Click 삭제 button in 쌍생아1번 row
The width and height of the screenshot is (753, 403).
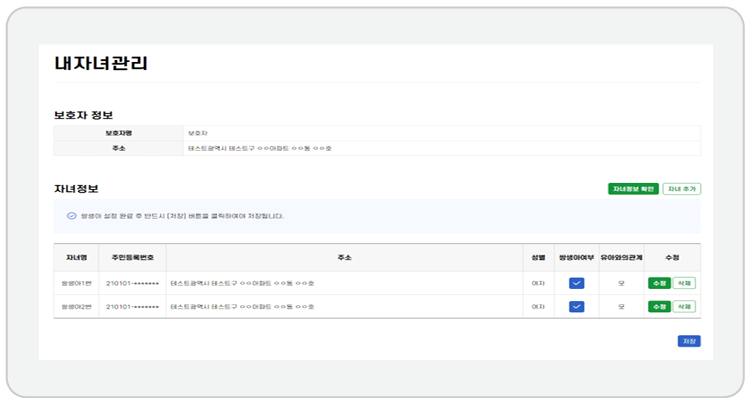coord(684,283)
